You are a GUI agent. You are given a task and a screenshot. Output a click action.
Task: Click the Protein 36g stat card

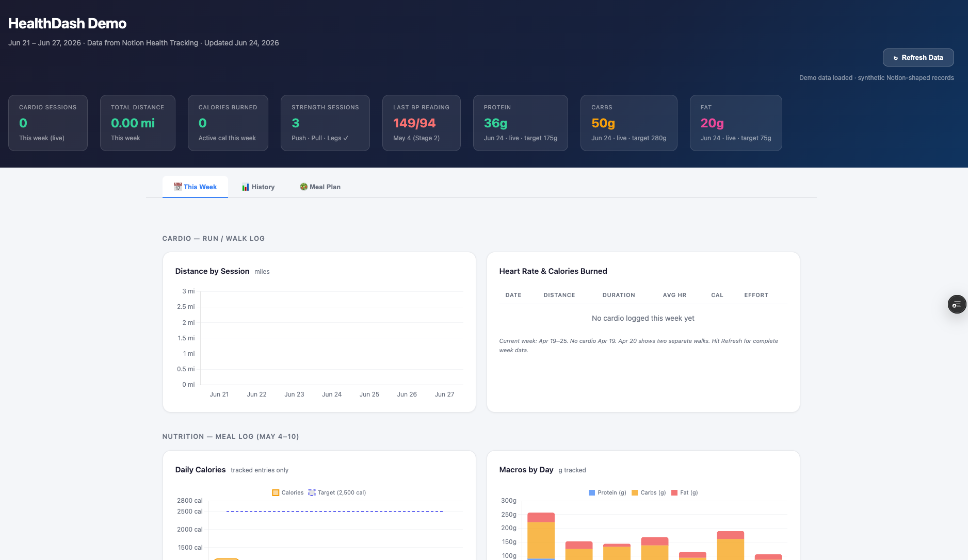pos(521,123)
